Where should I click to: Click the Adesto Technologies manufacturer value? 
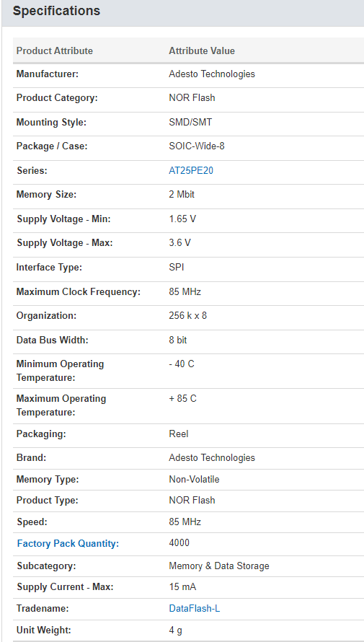212,74
